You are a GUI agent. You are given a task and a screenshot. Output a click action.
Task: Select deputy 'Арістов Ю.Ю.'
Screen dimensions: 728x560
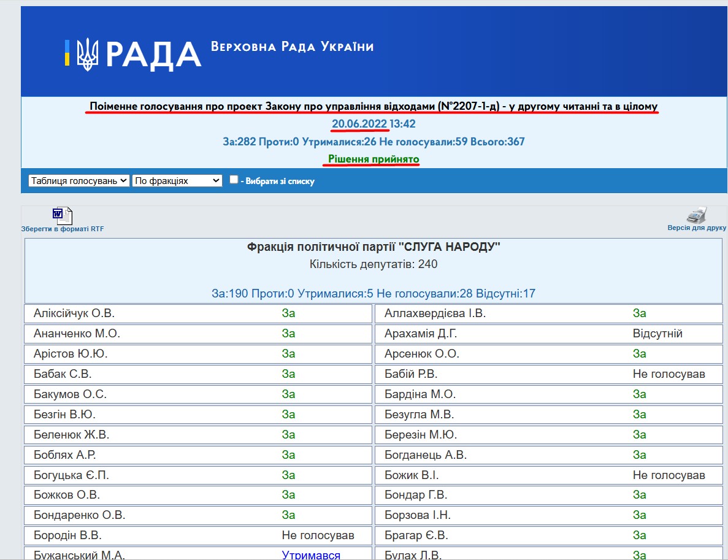(x=71, y=354)
